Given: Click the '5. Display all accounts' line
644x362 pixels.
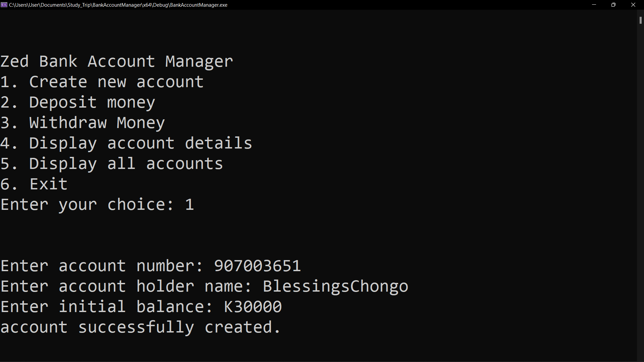Looking at the screenshot, I should tap(111, 164).
